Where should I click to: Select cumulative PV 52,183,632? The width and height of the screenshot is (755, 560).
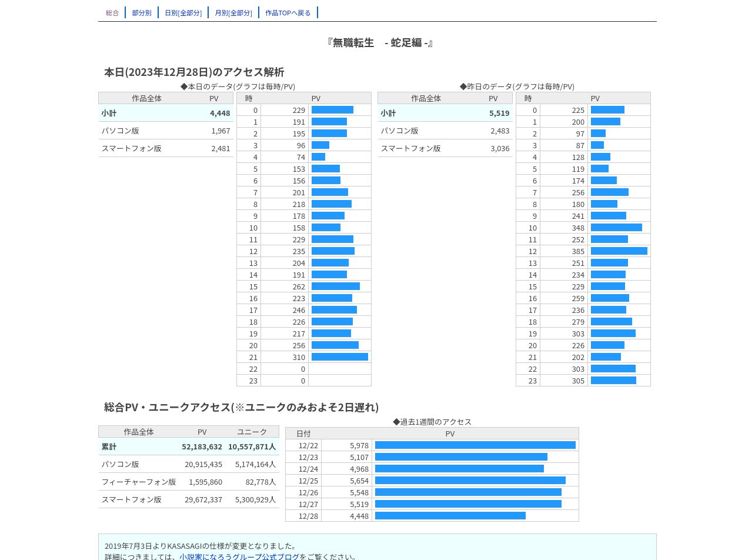(202, 446)
